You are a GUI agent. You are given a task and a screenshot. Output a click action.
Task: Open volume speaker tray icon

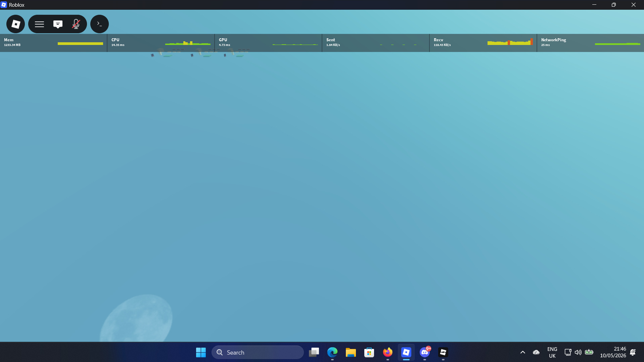578,352
